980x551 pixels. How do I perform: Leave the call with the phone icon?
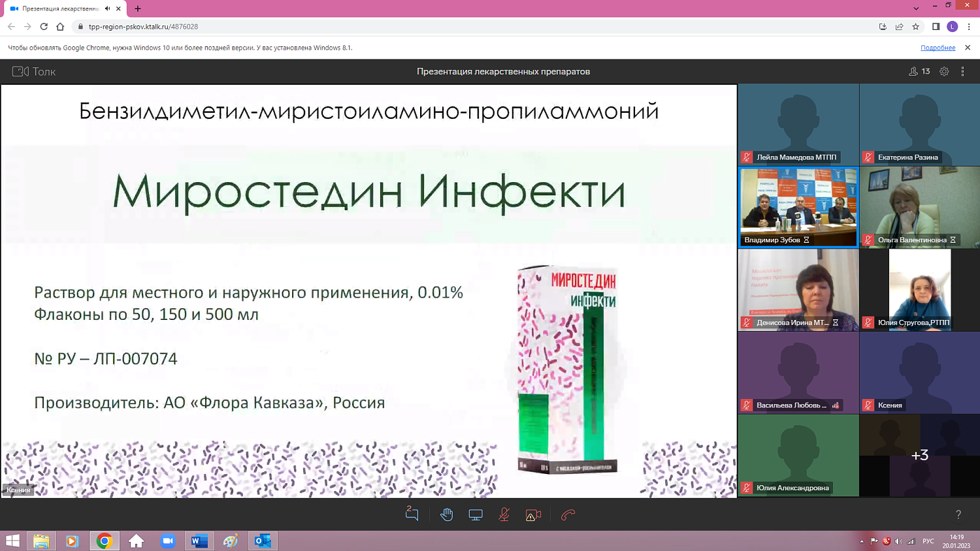click(x=568, y=515)
